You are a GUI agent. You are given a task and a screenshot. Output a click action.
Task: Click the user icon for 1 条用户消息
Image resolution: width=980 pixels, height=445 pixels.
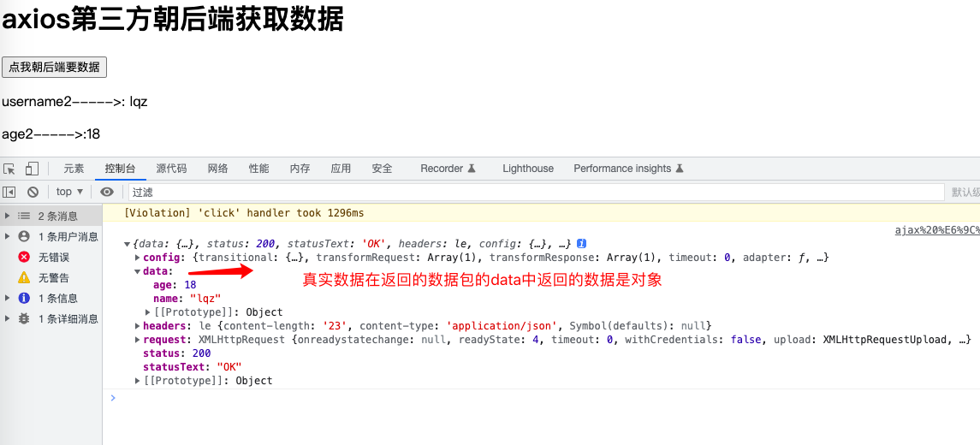click(x=24, y=236)
